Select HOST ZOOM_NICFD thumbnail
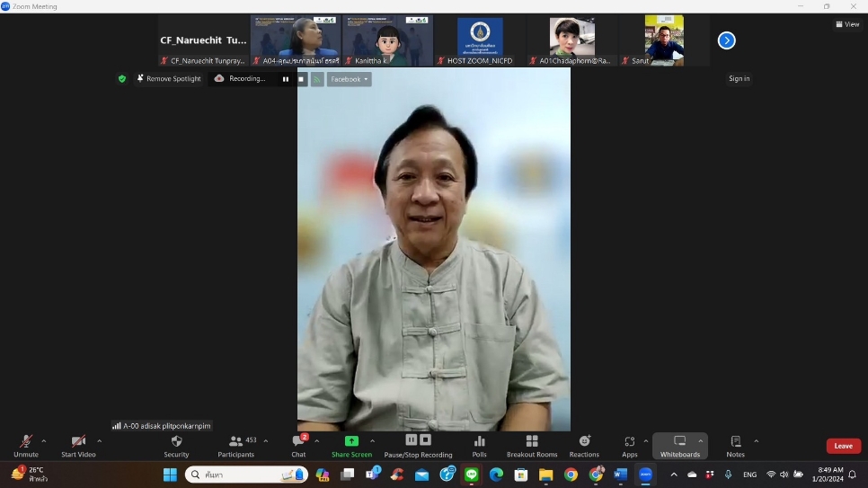 [480, 40]
